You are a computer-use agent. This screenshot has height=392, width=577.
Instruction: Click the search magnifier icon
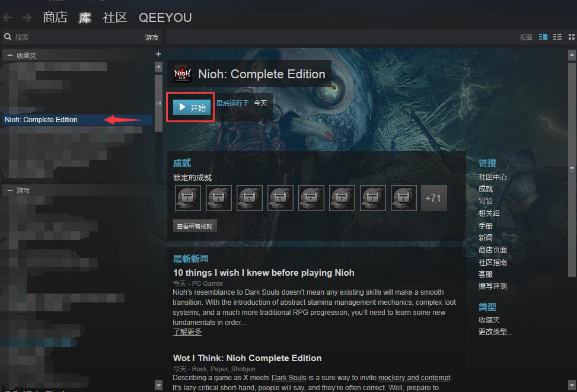[8, 37]
